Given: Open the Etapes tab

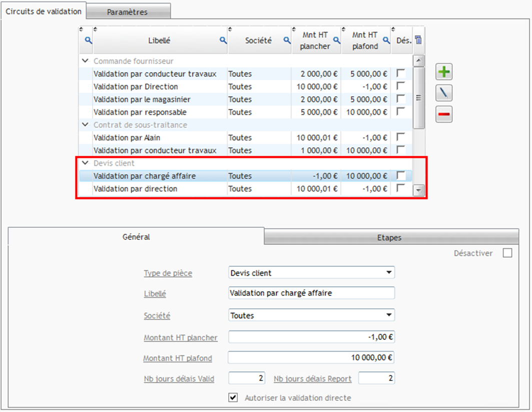Looking at the screenshot, I should pyautogui.click(x=390, y=237).
